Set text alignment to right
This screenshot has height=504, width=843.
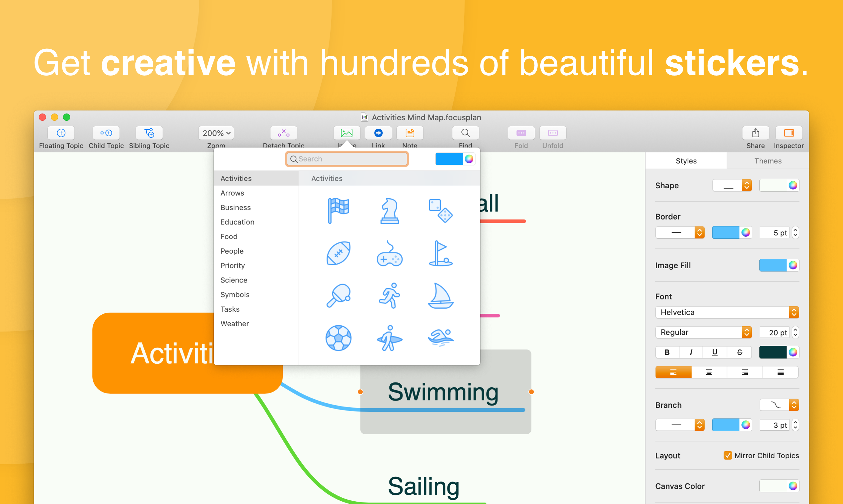(x=745, y=372)
